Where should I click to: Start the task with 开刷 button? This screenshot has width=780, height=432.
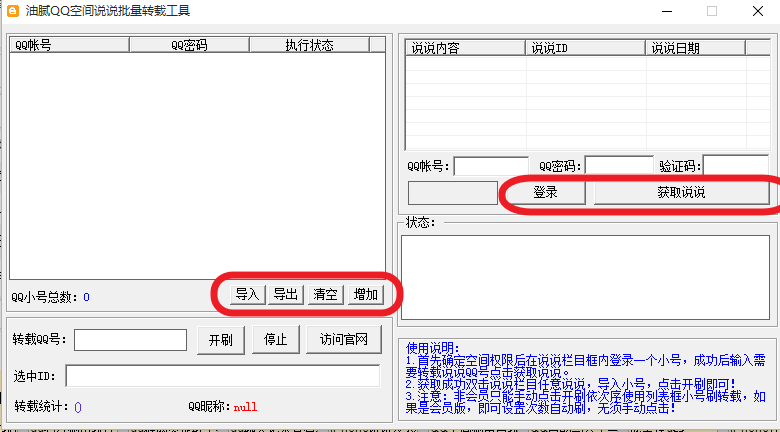tap(220, 340)
